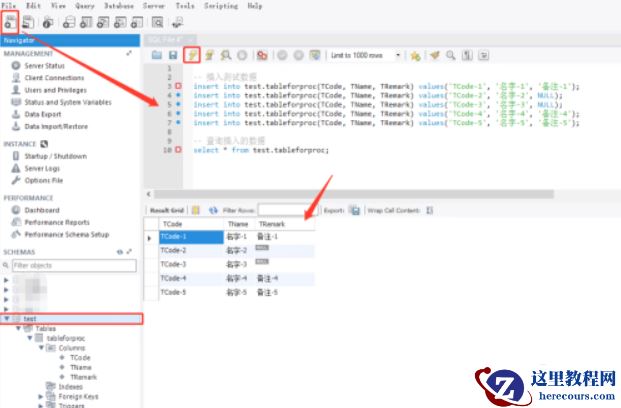
Task: Open the find panel in the editor
Action: (451, 55)
